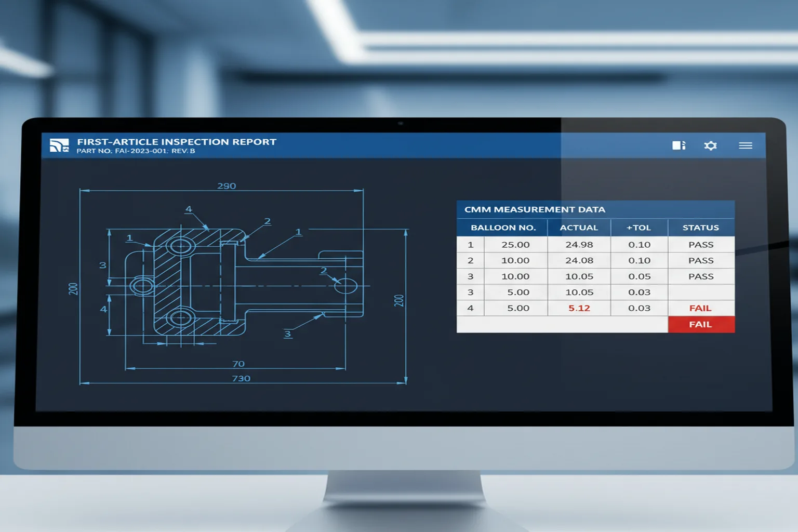Open the settings gear icon
The height and width of the screenshot is (532, 798).
point(710,145)
